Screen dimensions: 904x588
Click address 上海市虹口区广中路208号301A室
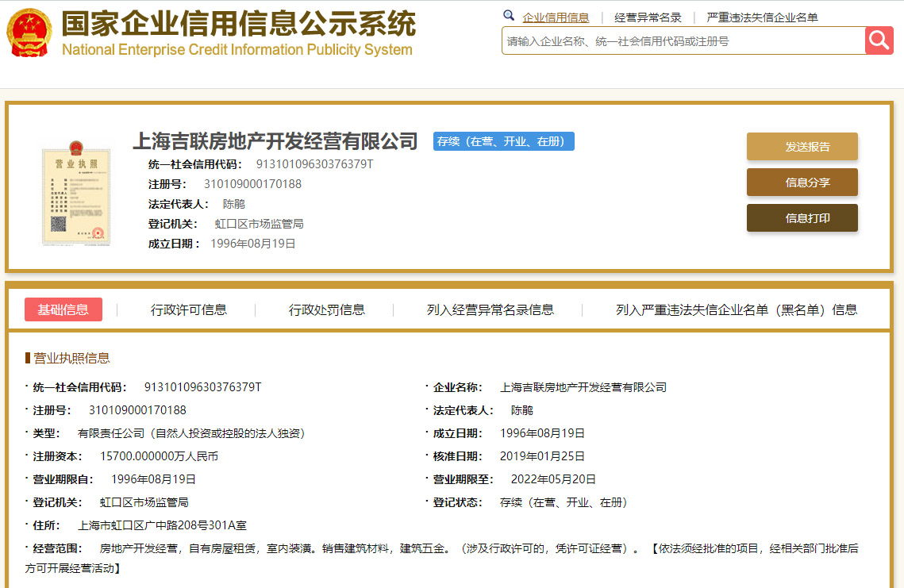tap(162, 526)
